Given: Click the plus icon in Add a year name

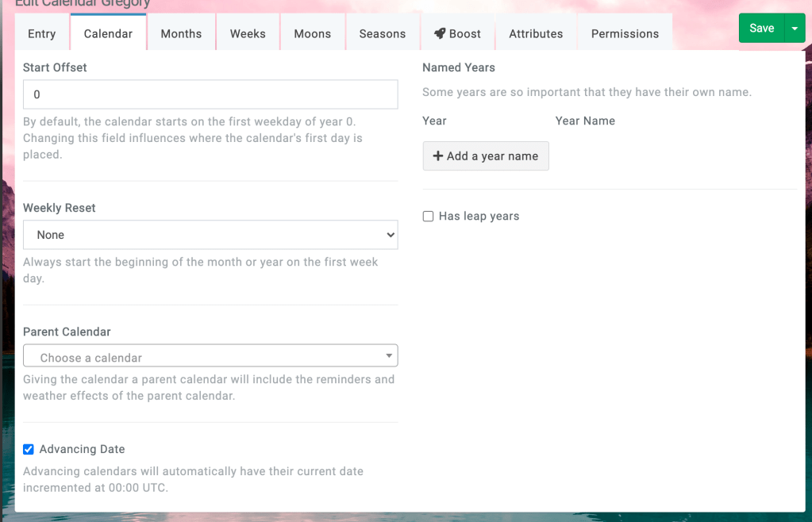Looking at the screenshot, I should 437,156.
